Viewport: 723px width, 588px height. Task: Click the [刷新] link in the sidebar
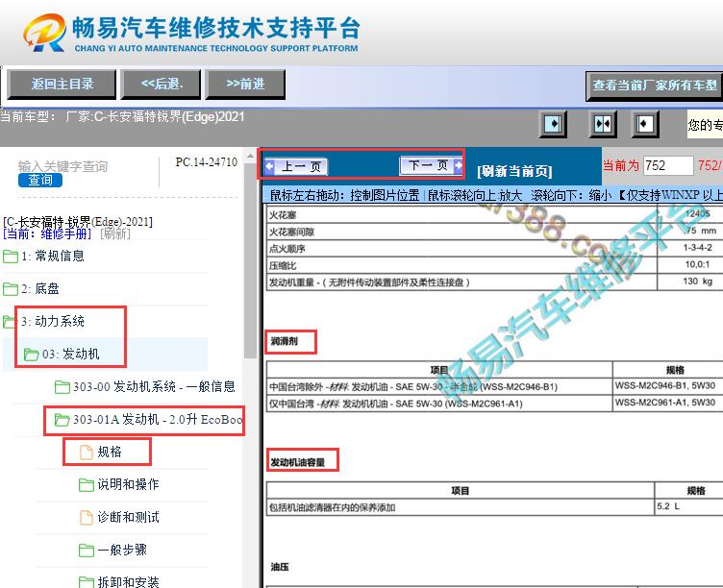tap(115, 234)
